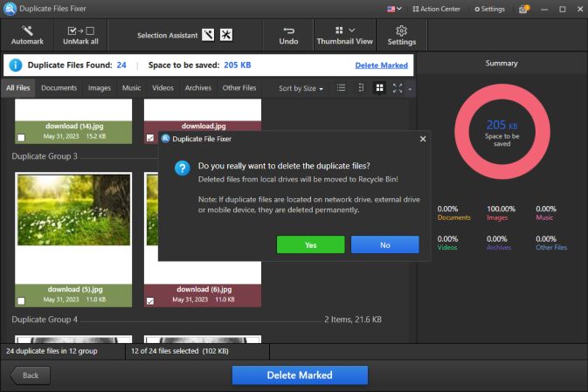Click duplicate count value 24
This screenshot has height=392, width=588.
121,65
